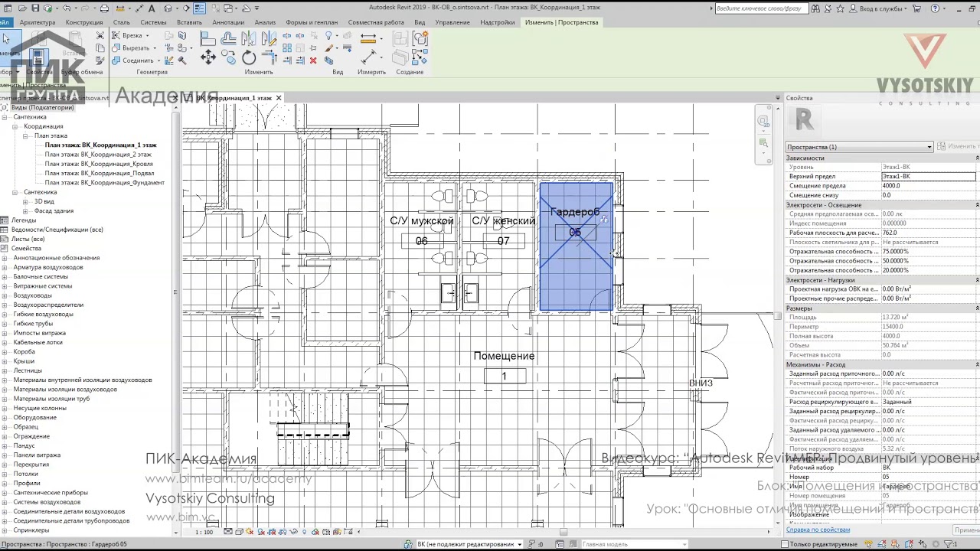
Task: Open the Text tool in the quick access toolbar
Action: point(152,8)
